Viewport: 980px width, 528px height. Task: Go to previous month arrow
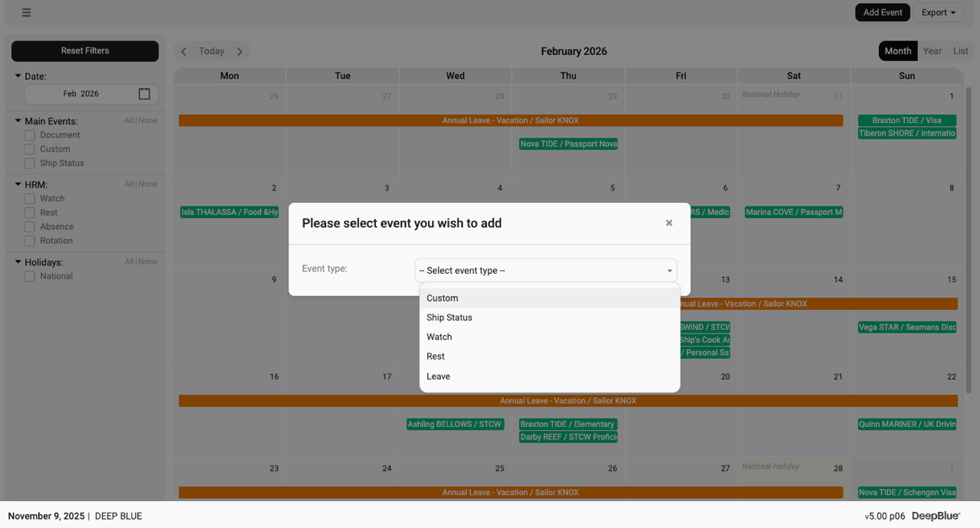point(184,51)
